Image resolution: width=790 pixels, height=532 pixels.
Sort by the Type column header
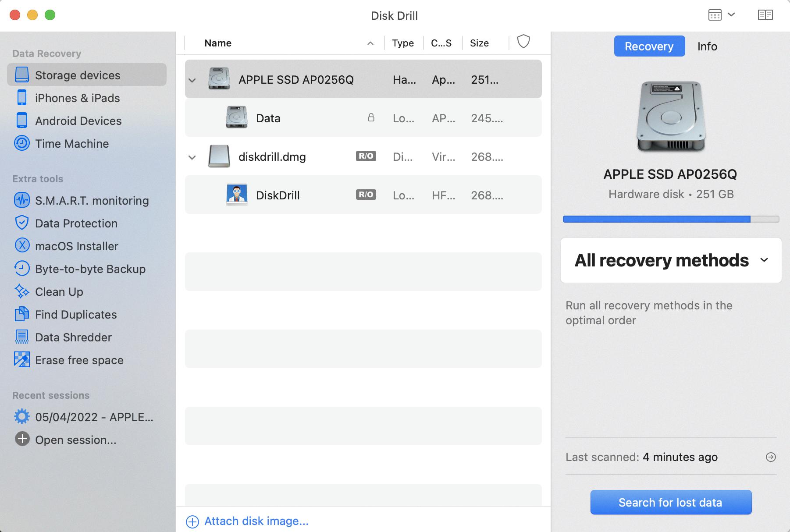403,43
